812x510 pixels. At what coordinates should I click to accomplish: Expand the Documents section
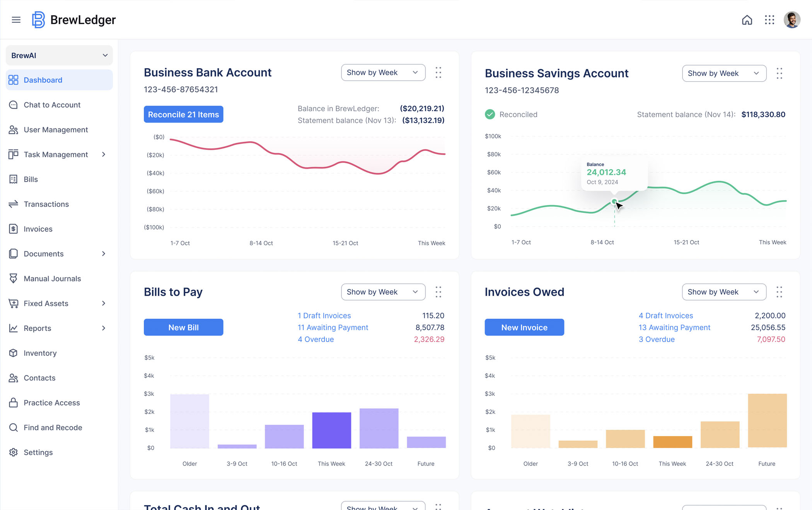[x=103, y=253]
